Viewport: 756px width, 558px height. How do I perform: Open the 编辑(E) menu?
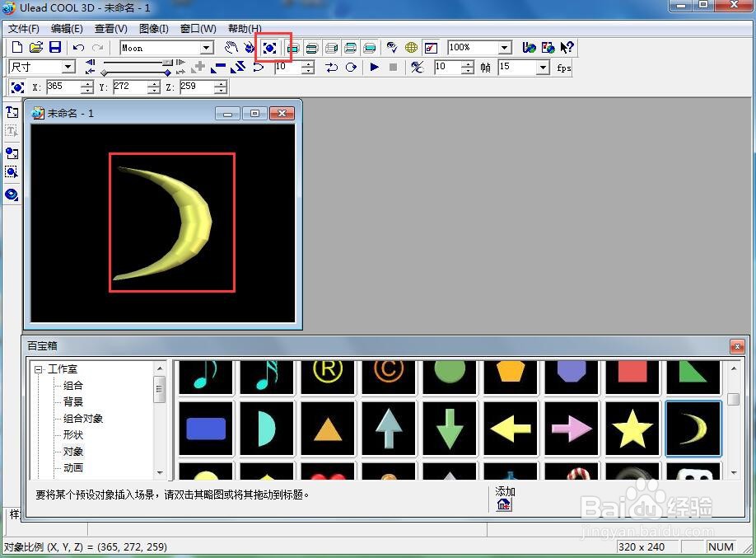click(67, 29)
